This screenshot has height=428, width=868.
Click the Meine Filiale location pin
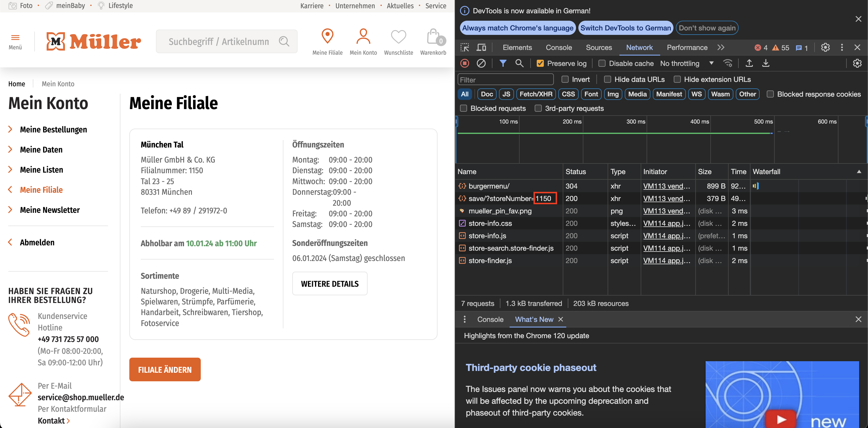(327, 36)
